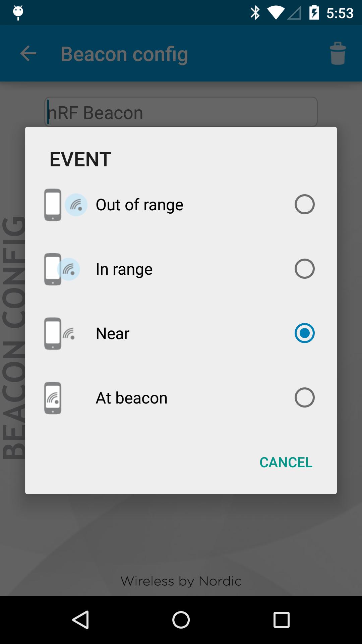
Task: Select the Out of range radio button
Action: coord(304,204)
